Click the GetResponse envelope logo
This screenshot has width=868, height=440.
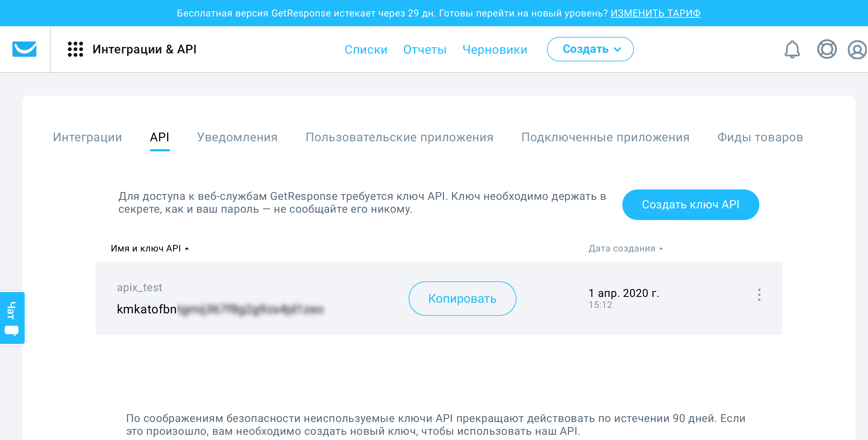[24, 49]
